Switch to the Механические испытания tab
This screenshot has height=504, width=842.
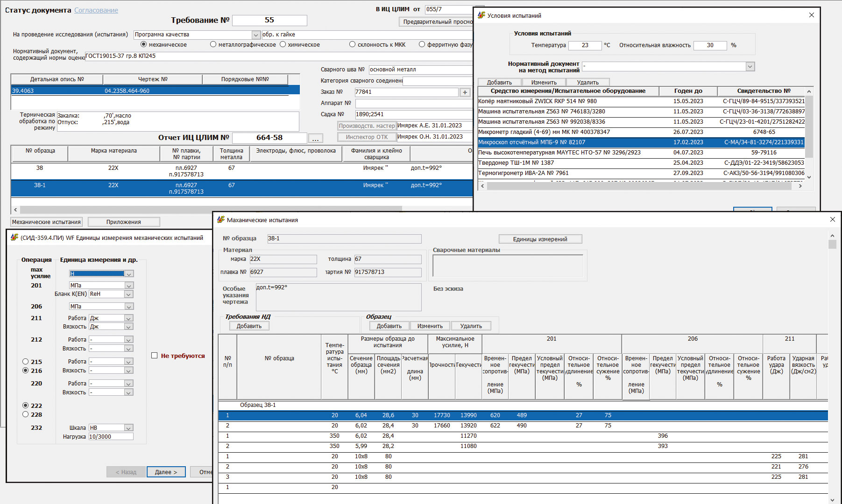(x=46, y=222)
